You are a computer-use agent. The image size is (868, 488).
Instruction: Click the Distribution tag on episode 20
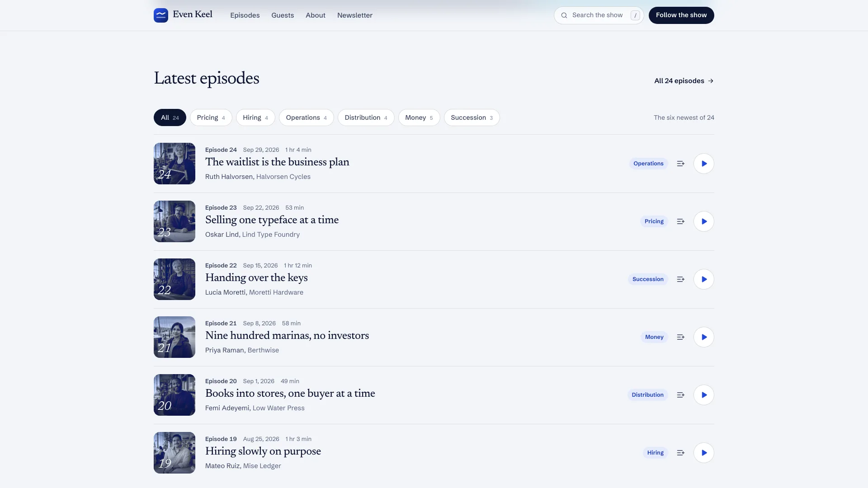(x=647, y=395)
